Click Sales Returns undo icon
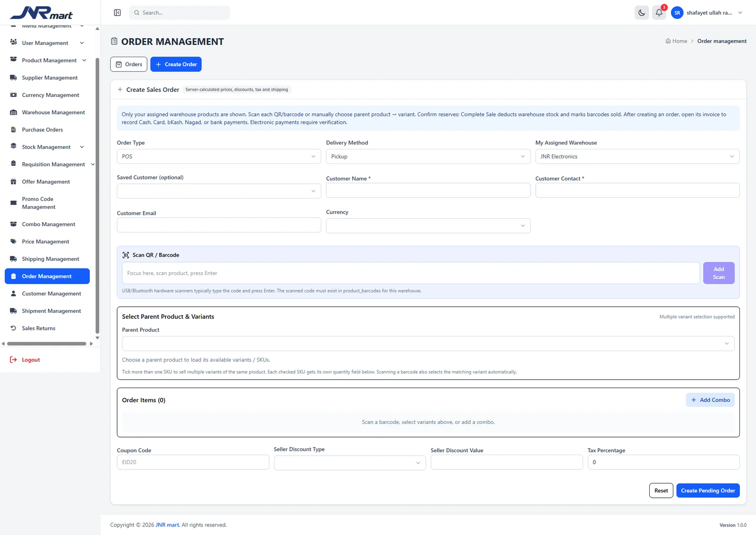756x535 pixels. click(x=13, y=328)
